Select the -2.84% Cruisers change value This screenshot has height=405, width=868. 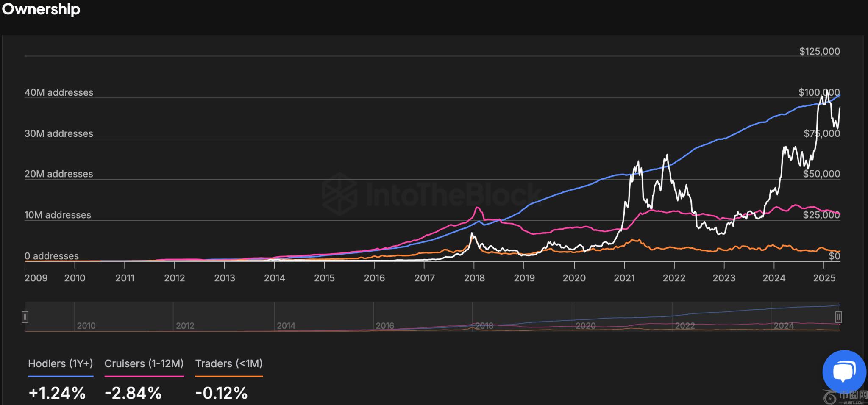pyautogui.click(x=133, y=393)
